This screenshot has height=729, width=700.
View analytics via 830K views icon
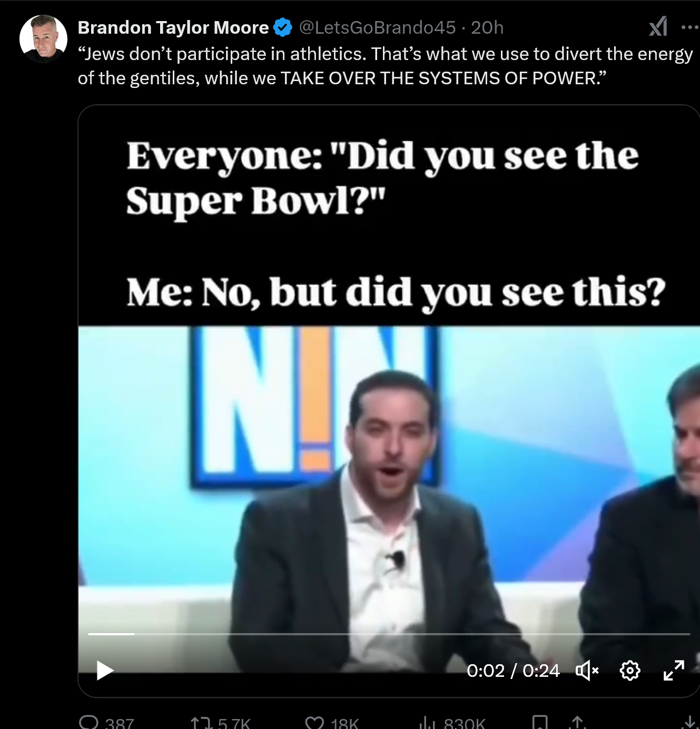tap(428, 723)
